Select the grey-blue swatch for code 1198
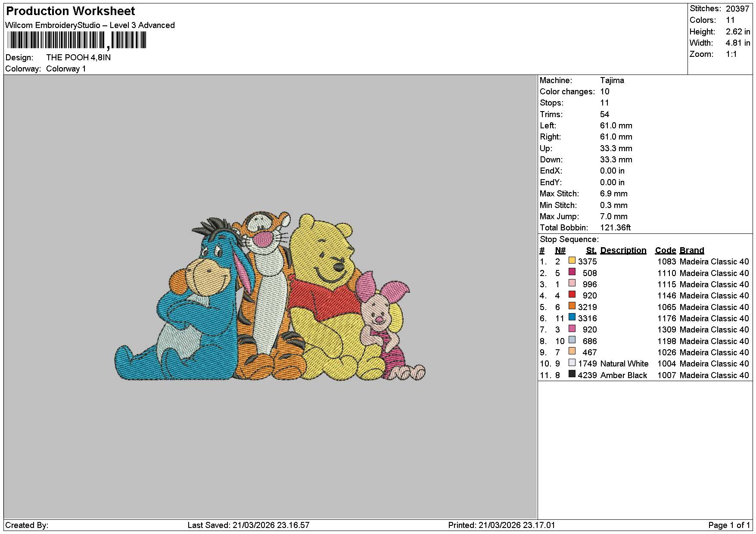The width and height of the screenshot is (756, 534). [x=572, y=340]
